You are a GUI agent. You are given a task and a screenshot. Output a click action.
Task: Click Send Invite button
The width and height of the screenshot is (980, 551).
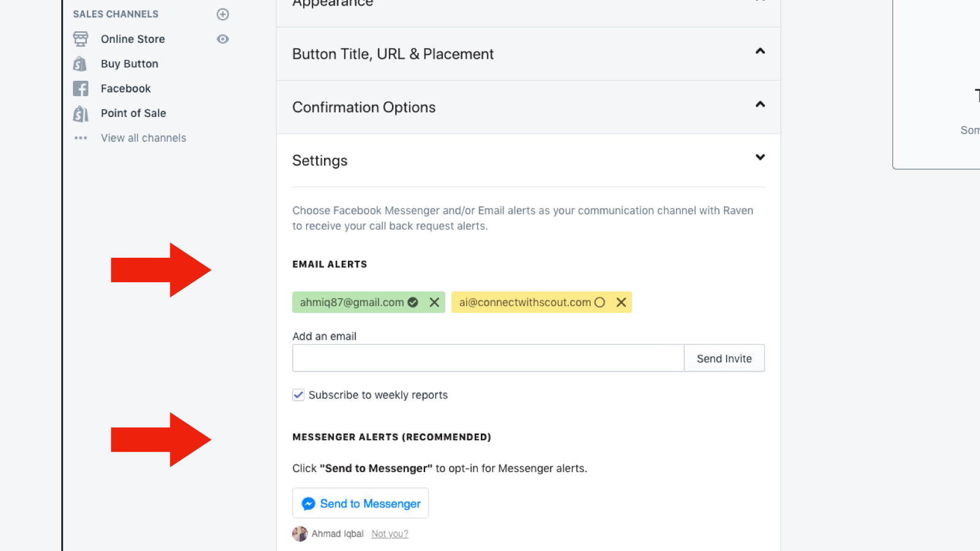(724, 358)
